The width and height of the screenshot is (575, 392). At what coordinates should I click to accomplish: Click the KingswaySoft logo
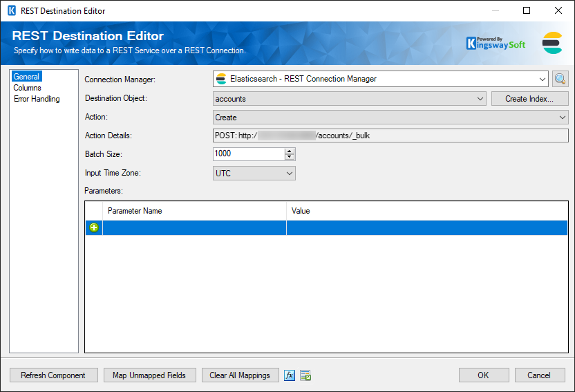(496, 43)
